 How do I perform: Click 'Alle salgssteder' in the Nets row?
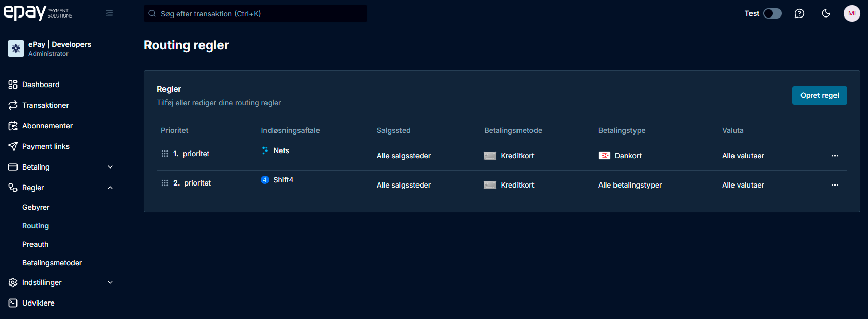[x=404, y=156]
